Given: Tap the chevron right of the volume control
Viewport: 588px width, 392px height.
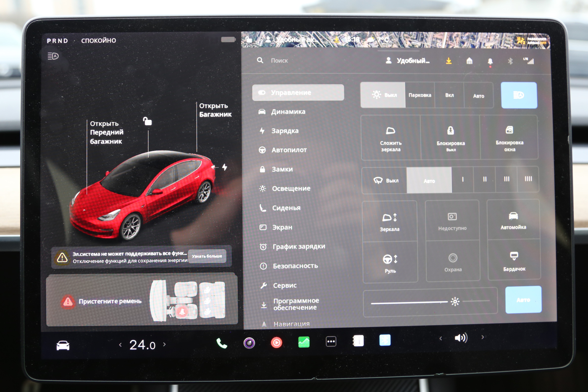Looking at the screenshot, I should click(483, 337).
